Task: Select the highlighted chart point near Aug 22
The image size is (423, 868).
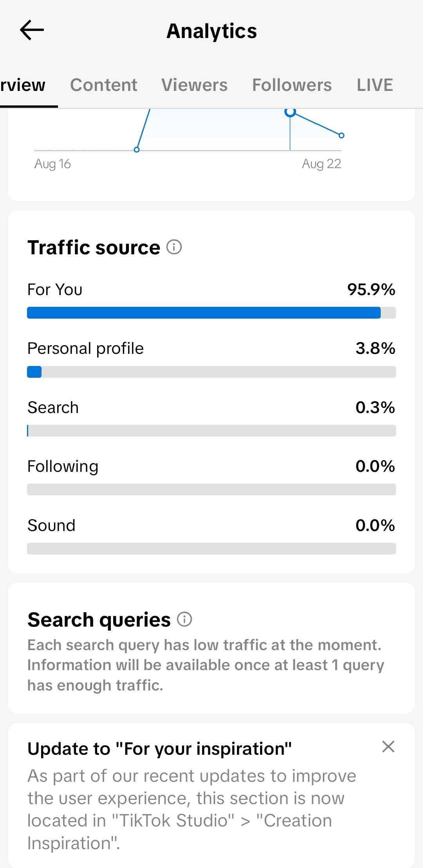Action: point(290,112)
